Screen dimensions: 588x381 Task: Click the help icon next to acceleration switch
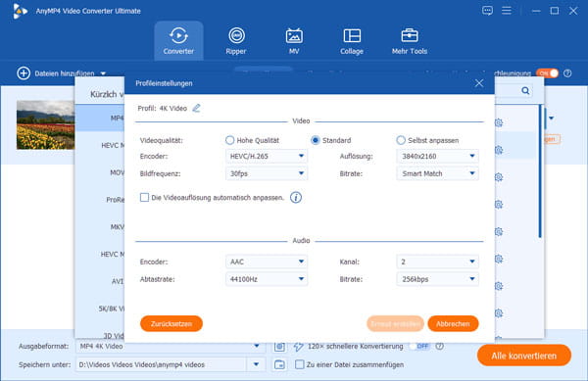[567, 73]
